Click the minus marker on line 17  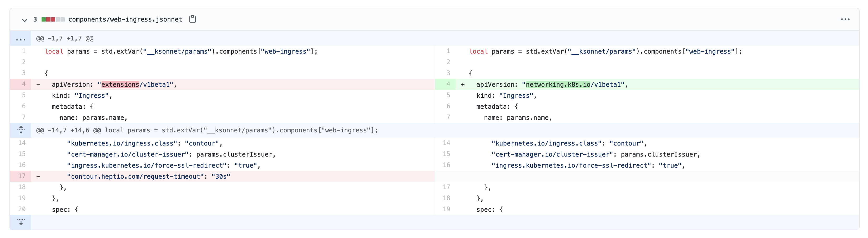pos(38,176)
